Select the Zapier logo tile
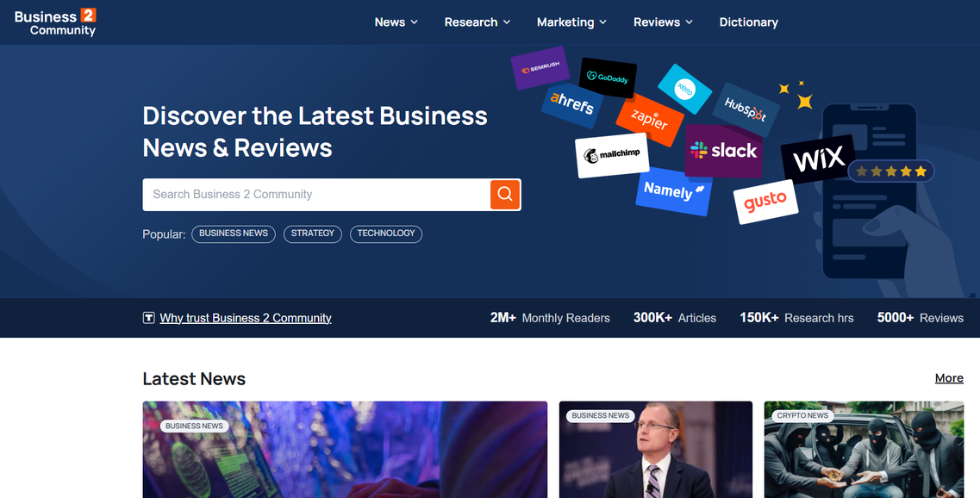Screen dimensions: 980x498 click(648, 119)
